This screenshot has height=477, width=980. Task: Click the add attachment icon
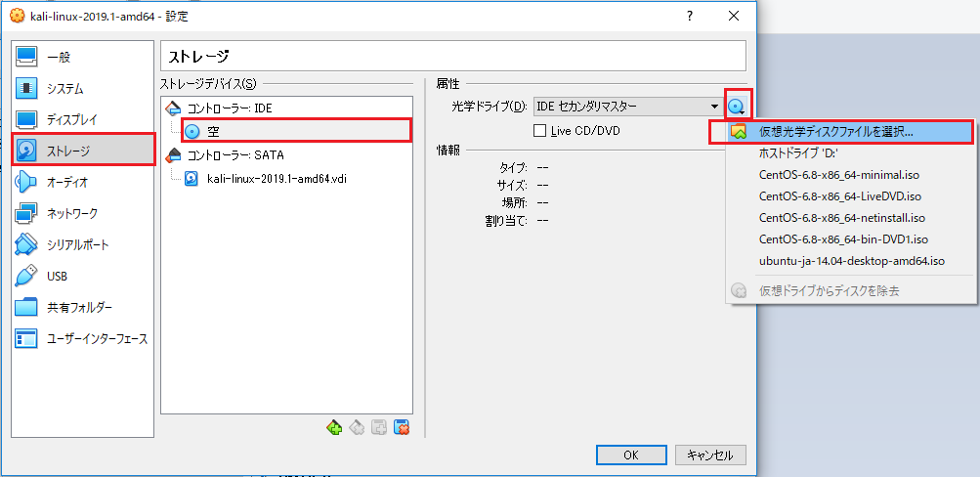click(379, 427)
